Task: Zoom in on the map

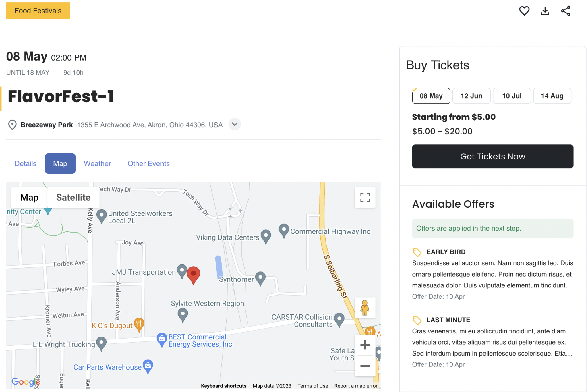Action: [x=365, y=345]
